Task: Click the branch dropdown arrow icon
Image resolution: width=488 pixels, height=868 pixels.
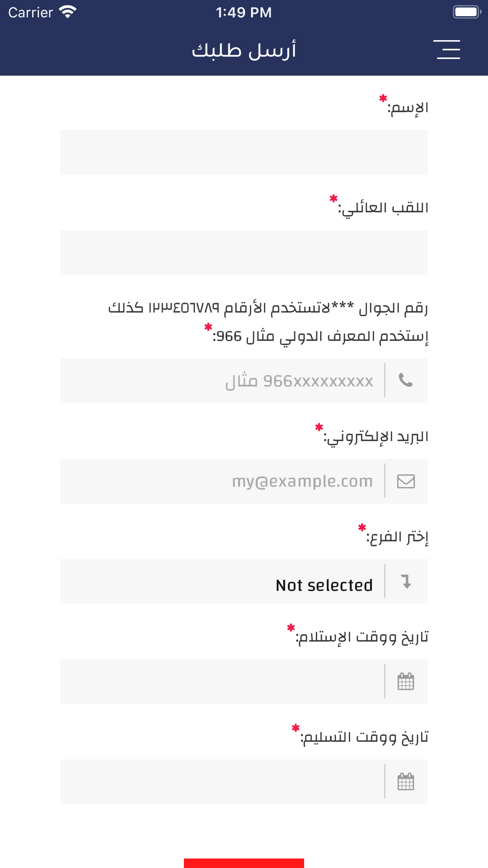Action: [406, 581]
